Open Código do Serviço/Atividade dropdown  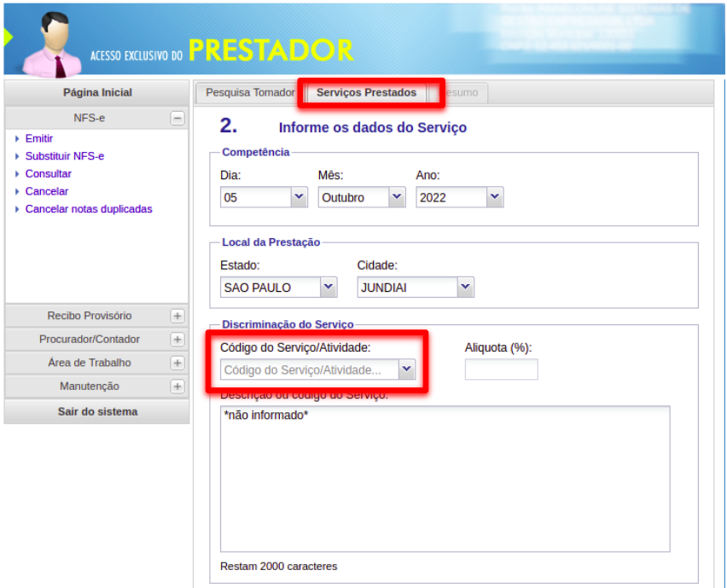click(406, 370)
